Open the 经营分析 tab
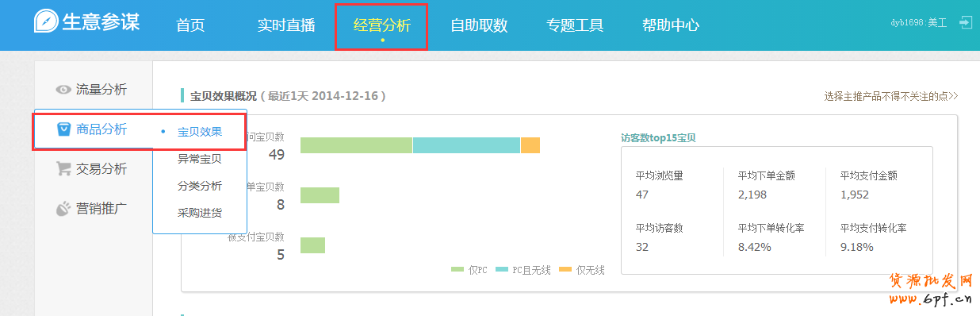The width and height of the screenshot is (980, 316). 382,25
